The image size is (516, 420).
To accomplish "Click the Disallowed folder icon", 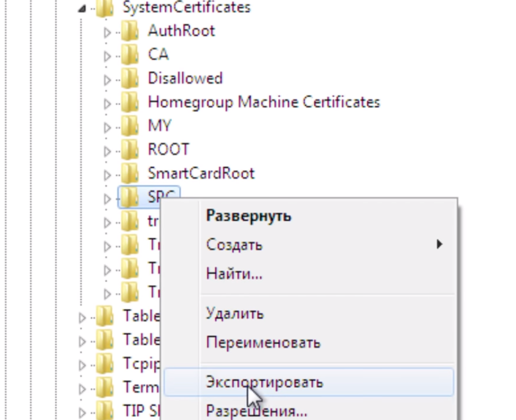I will 130,78.
